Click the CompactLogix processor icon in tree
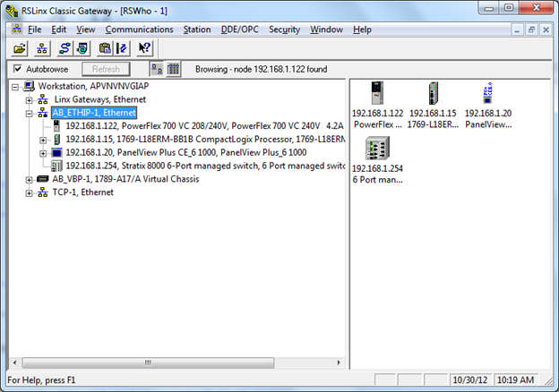This screenshot has width=559, height=392. [x=57, y=140]
